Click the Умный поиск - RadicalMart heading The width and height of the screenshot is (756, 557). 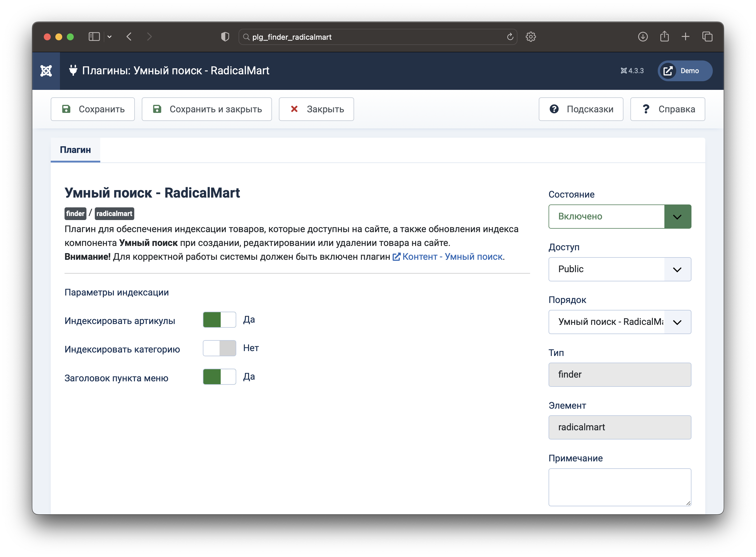[x=152, y=193]
